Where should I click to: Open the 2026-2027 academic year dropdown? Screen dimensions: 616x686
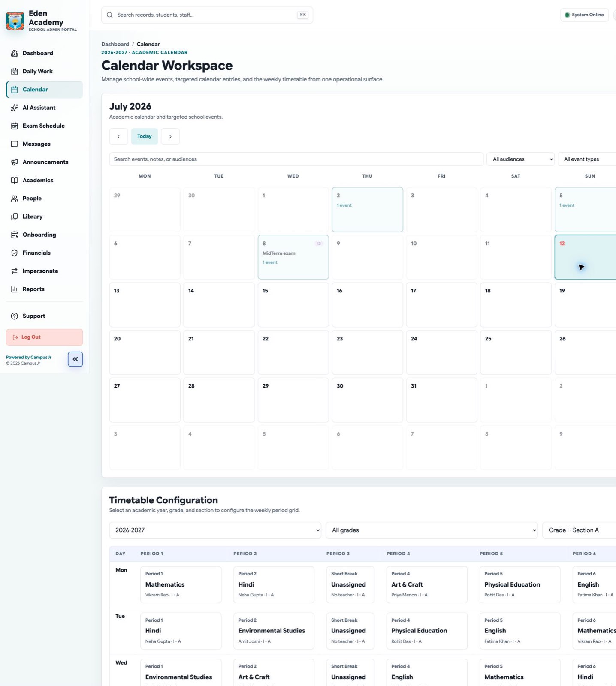(x=215, y=530)
